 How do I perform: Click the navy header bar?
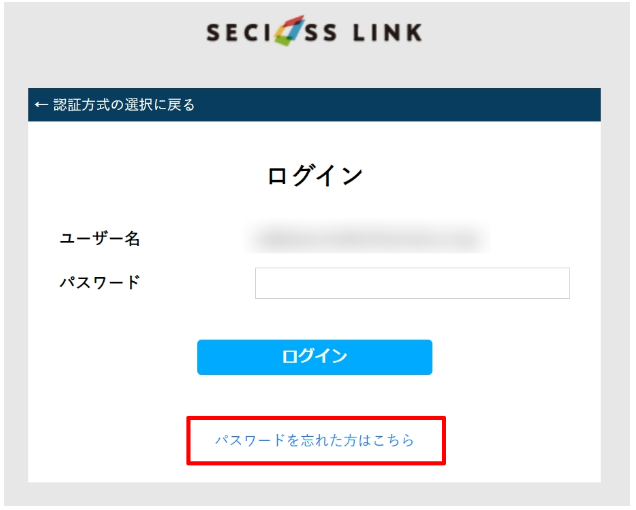(314, 105)
